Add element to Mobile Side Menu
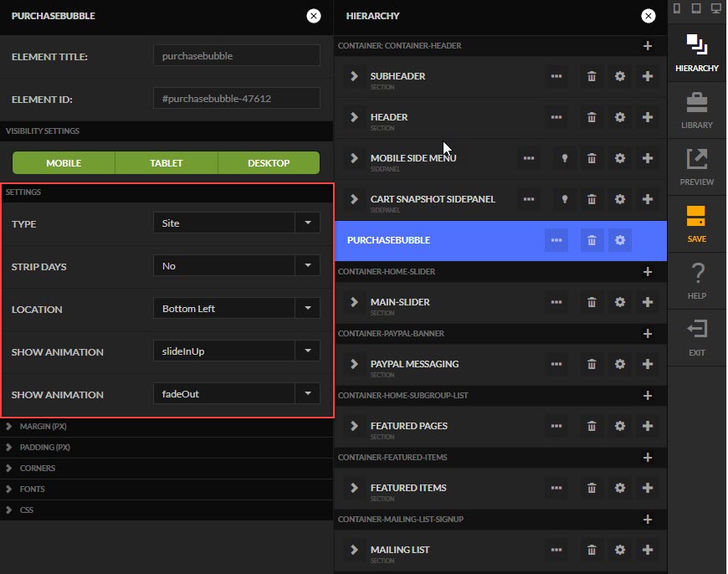728x574 pixels. 647,158
